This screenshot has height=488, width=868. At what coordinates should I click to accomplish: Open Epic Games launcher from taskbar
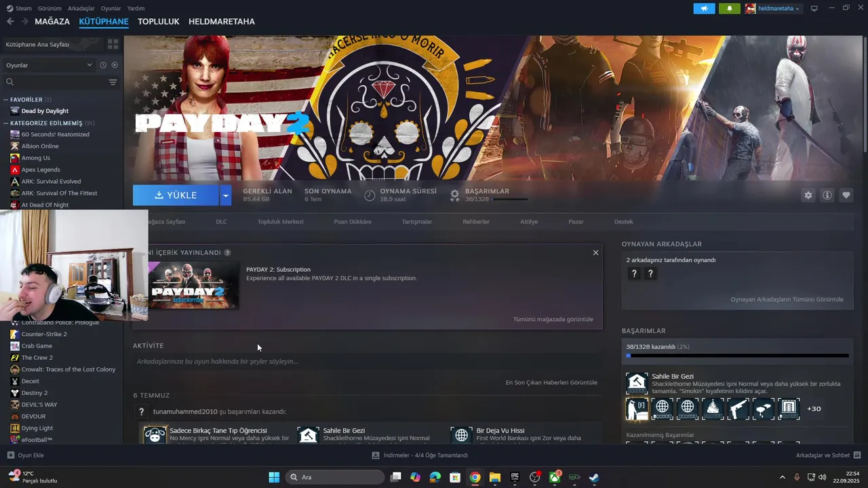coord(515,477)
